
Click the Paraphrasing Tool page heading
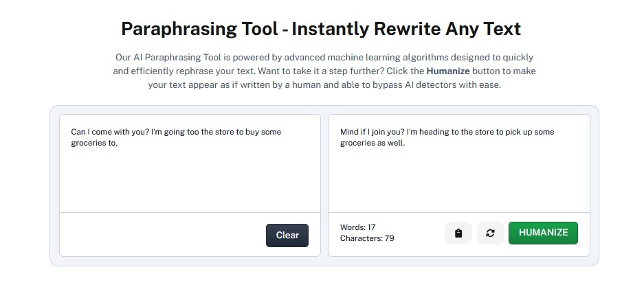pyautogui.click(x=321, y=29)
